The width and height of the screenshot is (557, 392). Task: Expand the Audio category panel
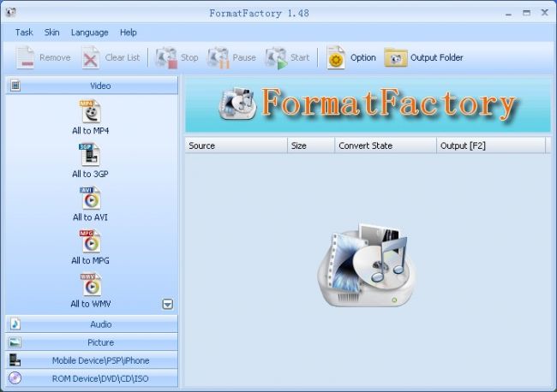[92, 324]
